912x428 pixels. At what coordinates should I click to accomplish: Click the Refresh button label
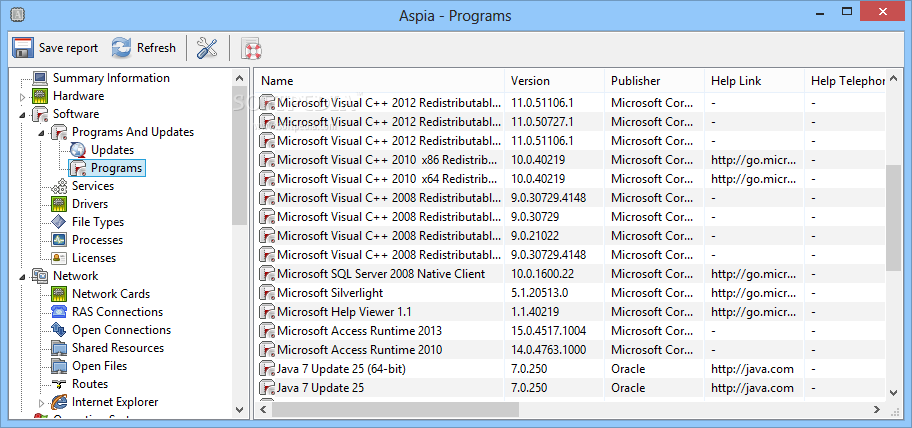[x=156, y=48]
